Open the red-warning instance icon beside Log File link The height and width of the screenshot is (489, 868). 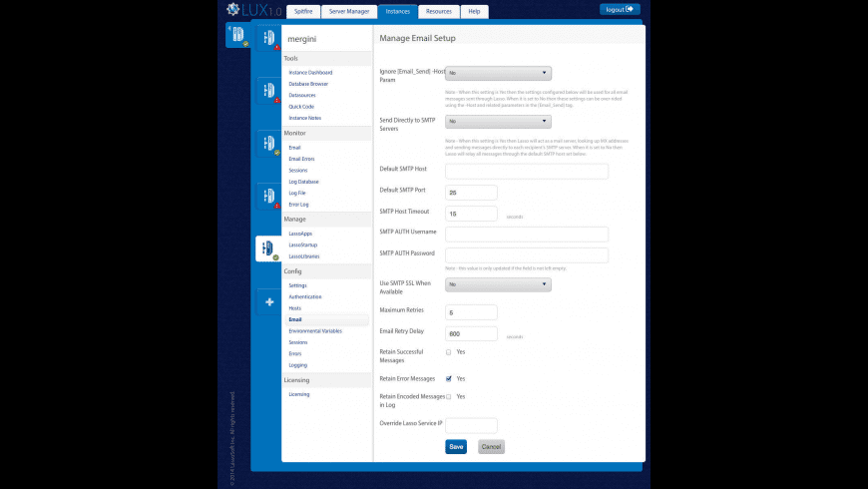pos(268,196)
